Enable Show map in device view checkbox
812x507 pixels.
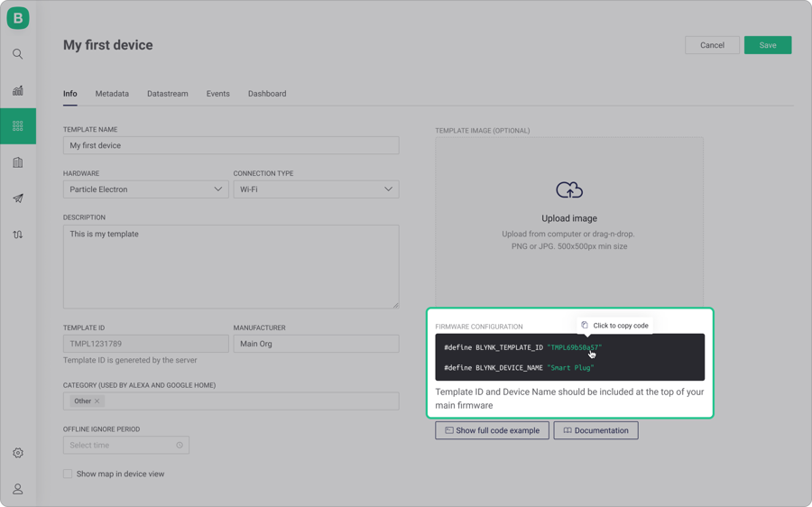click(x=68, y=474)
